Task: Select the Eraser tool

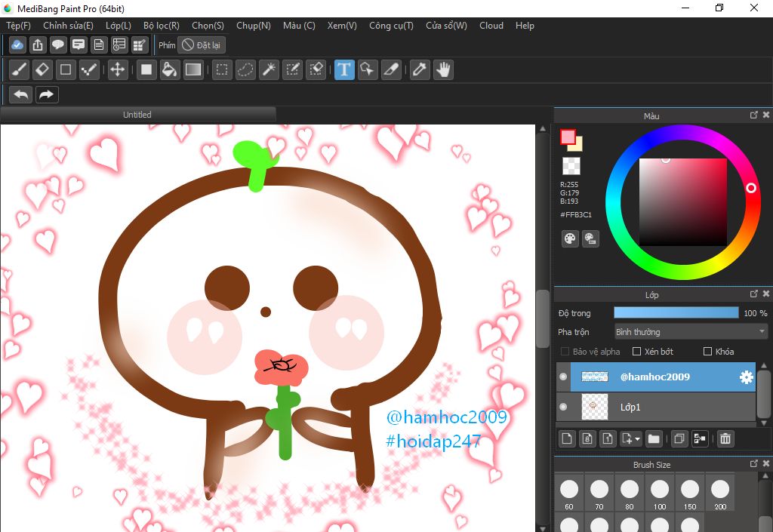Action: (42, 70)
